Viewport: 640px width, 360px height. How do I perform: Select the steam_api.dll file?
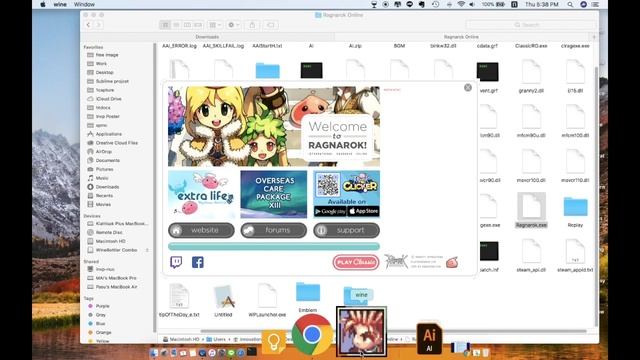(x=531, y=256)
